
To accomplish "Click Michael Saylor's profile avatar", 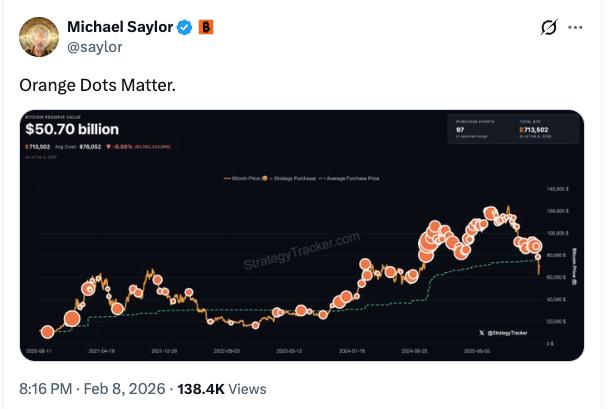I will 40,38.
